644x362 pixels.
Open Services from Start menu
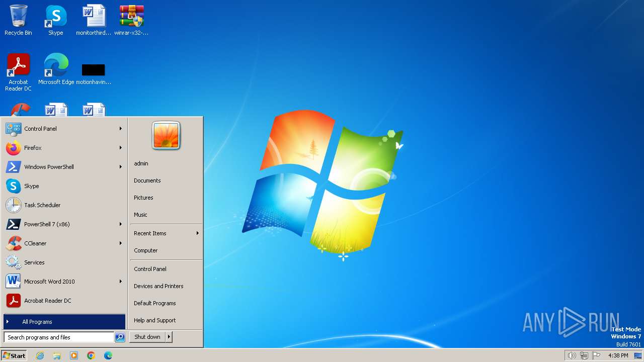[x=64, y=262]
